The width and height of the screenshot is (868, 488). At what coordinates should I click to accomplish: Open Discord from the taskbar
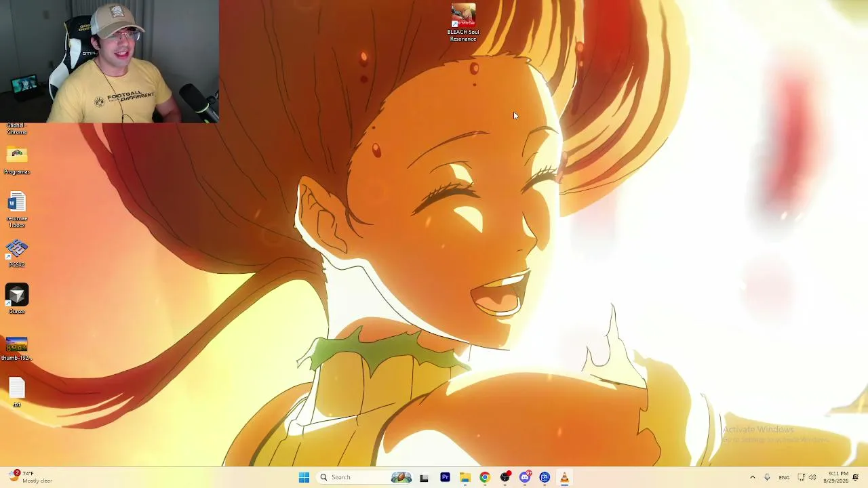525,477
